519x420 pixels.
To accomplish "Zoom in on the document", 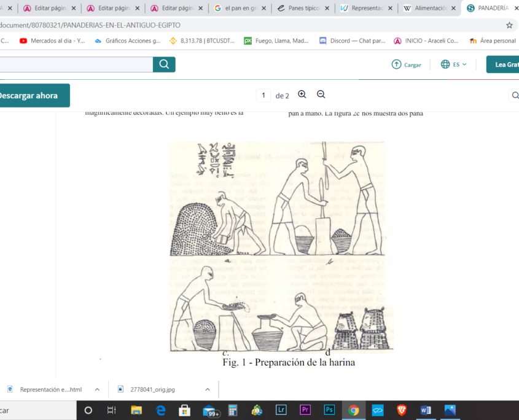I will [302, 95].
